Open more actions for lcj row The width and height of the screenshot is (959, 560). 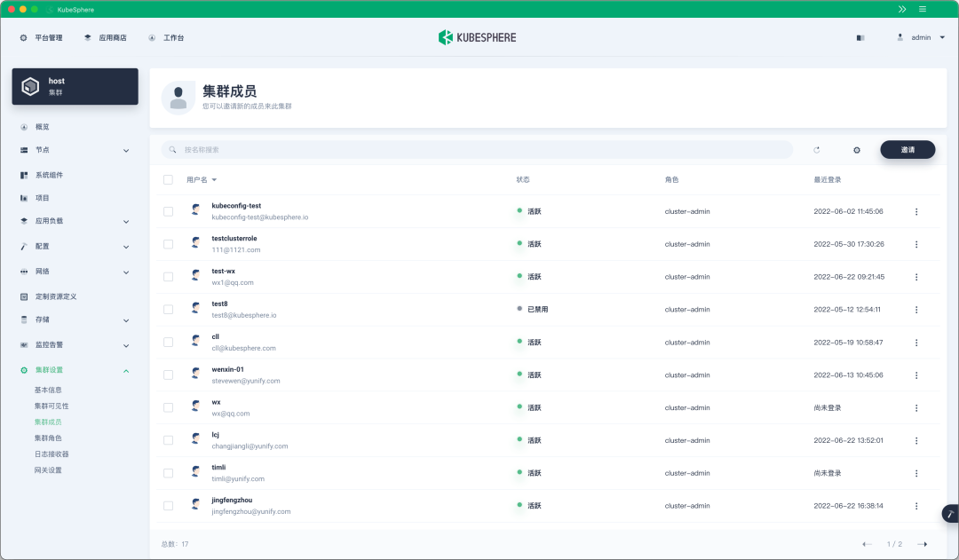(916, 440)
